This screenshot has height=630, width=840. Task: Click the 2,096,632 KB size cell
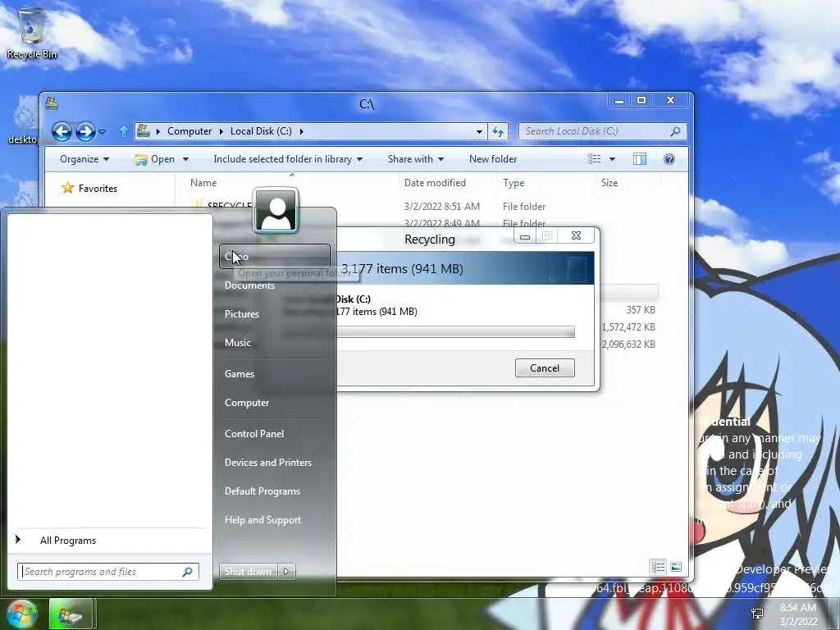tap(628, 344)
